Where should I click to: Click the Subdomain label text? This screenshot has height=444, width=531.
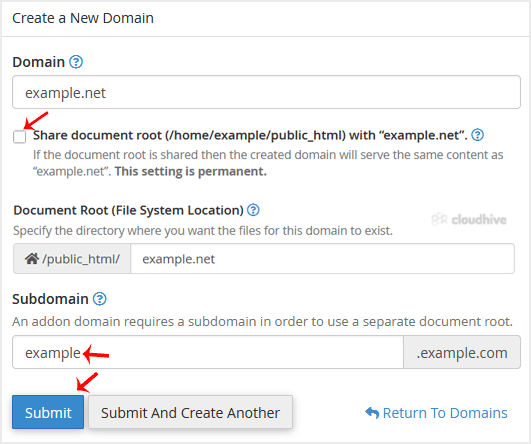tap(50, 299)
